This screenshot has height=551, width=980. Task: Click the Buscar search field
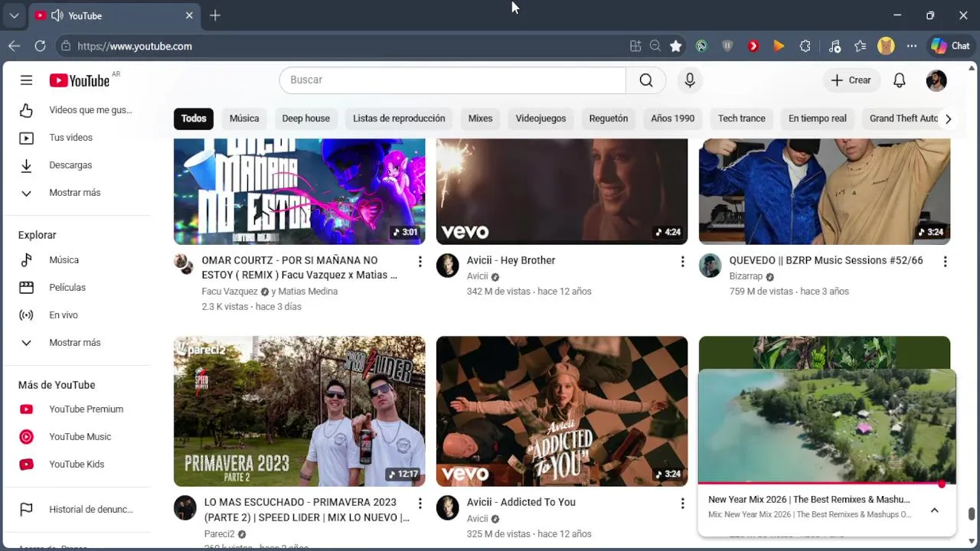click(x=452, y=80)
